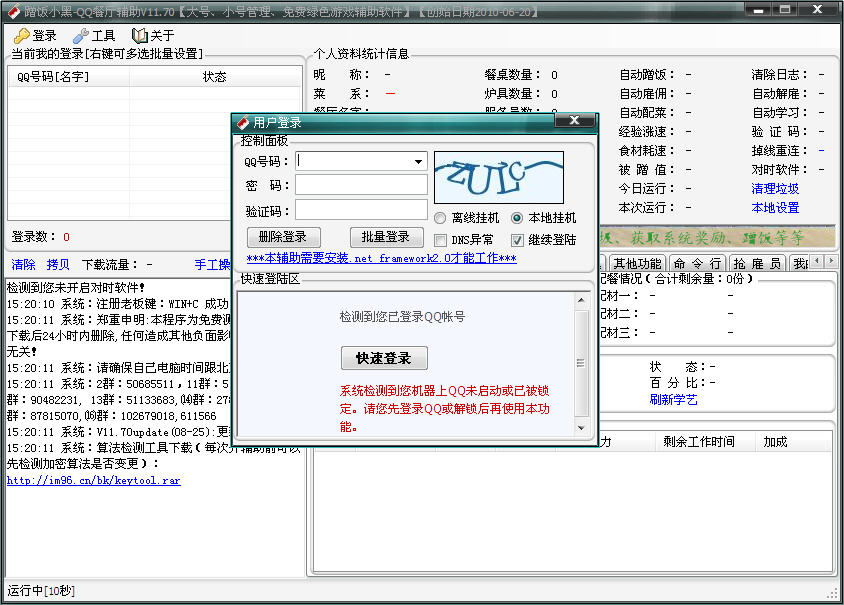844x605 pixels.
Task: Click the quick-login scrollbar thumb
Action: [x=581, y=363]
